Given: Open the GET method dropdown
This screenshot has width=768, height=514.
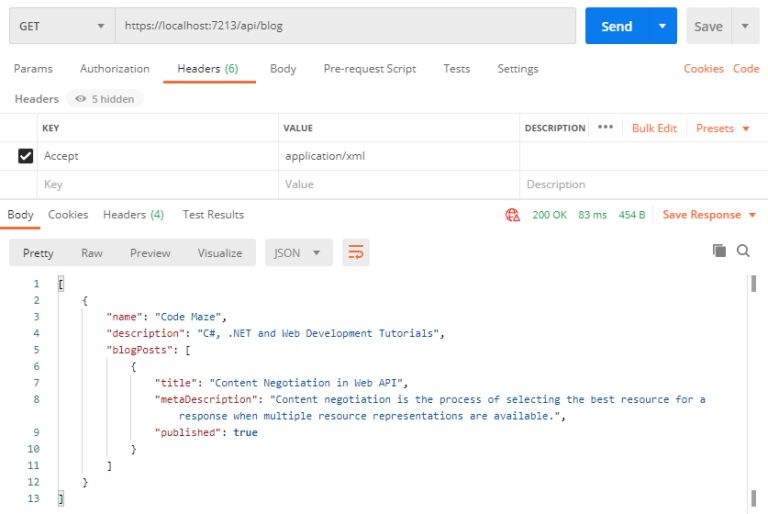Looking at the screenshot, I should (x=62, y=26).
